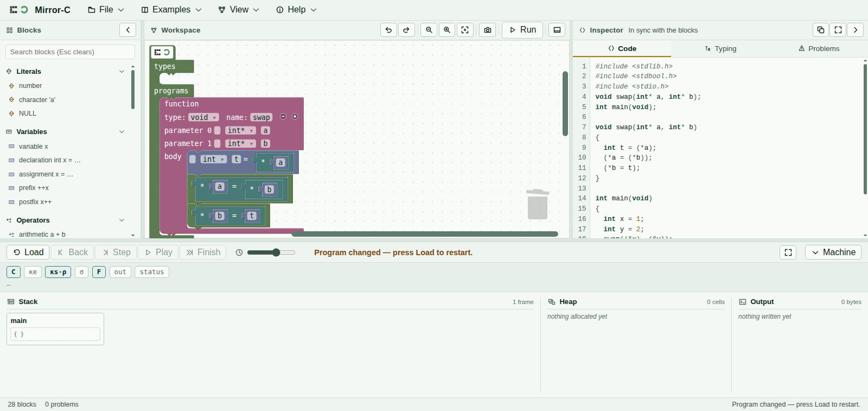Play the machine execution
Image resolution: width=868 pixels, height=411 pixels.
click(158, 252)
